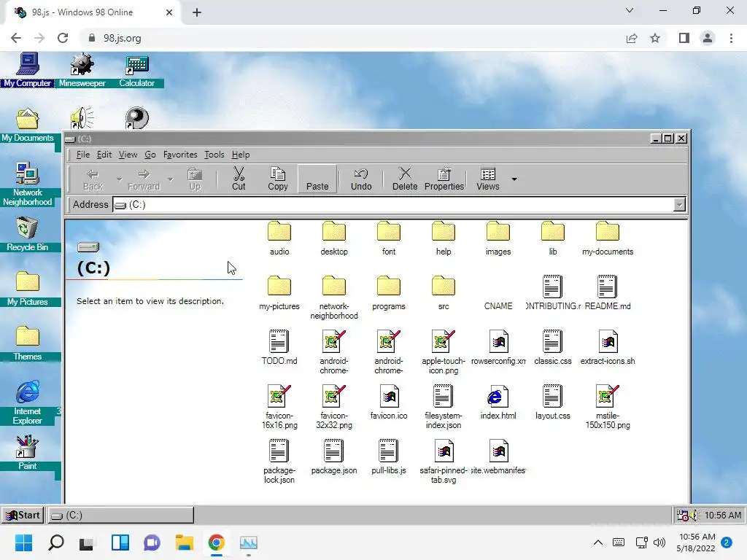Open the Tools menu
The height and width of the screenshot is (560, 747).
click(x=214, y=155)
